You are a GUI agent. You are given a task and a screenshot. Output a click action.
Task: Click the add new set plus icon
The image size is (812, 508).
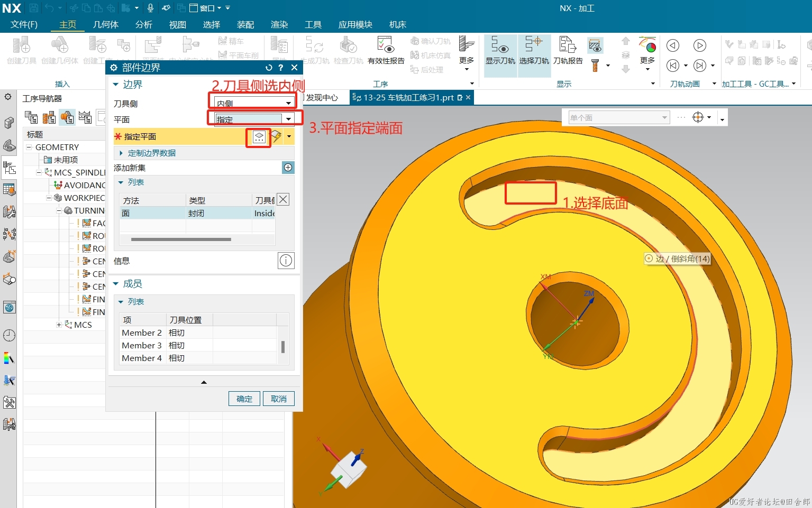tap(288, 168)
